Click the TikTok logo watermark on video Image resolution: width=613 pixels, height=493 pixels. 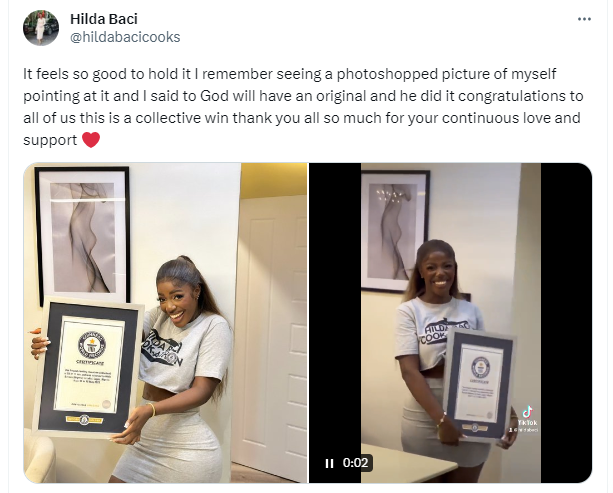(528, 412)
